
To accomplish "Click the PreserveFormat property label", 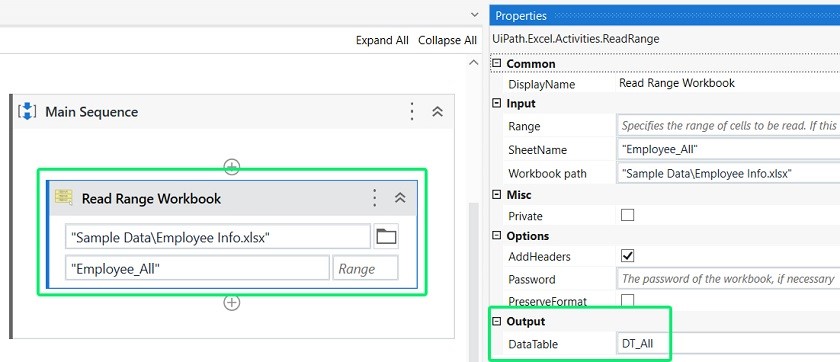I will pyautogui.click(x=548, y=301).
